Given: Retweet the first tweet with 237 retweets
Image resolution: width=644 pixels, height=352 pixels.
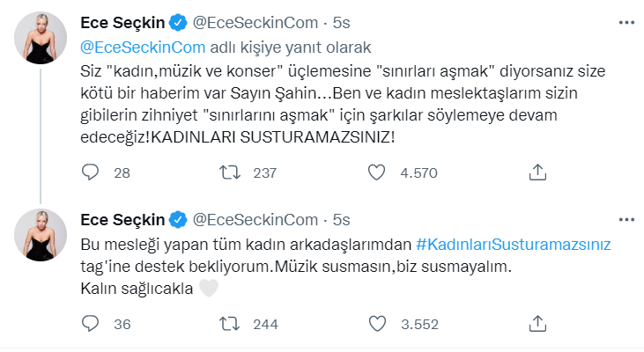Looking at the screenshot, I should pyautogui.click(x=227, y=172).
